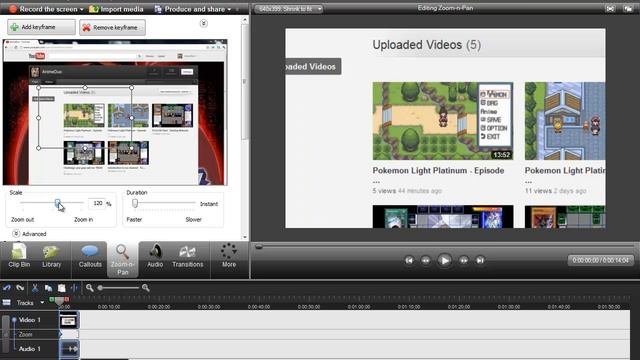Expand the Produce and share dropdown arrow
Screen dimensions: 640x360
pyautogui.click(x=229, y=9)
